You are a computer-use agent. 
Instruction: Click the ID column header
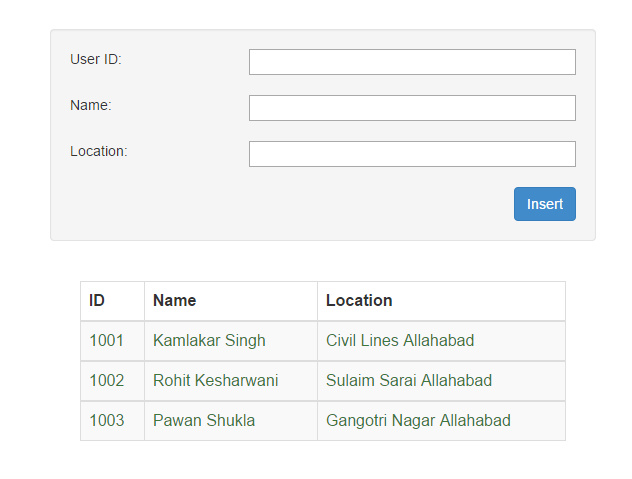(97, 300)
